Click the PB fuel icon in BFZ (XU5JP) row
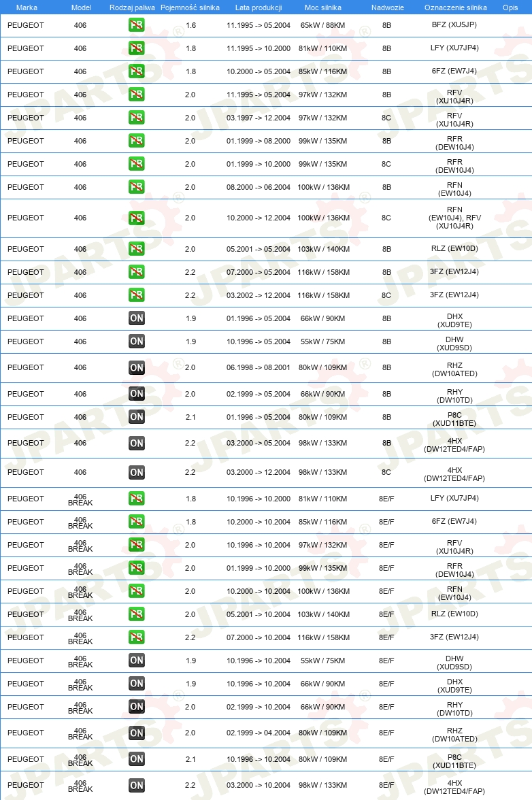 coord(136,25)
